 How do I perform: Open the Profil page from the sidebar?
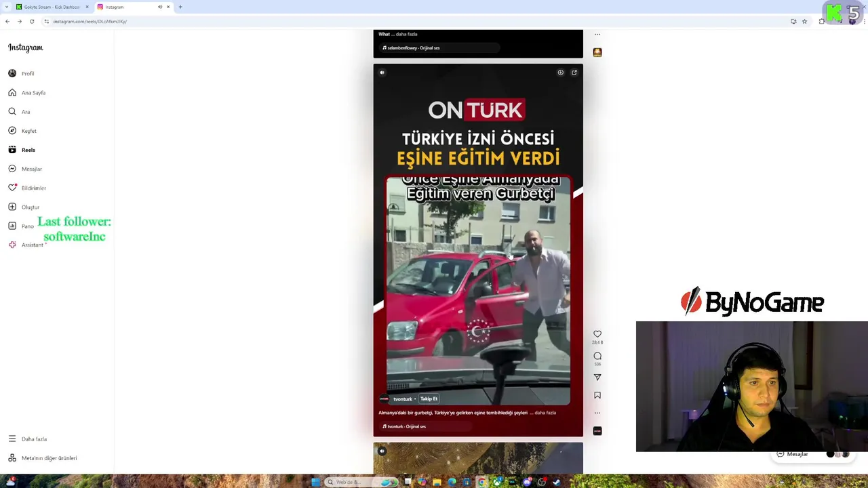[22, 73]
